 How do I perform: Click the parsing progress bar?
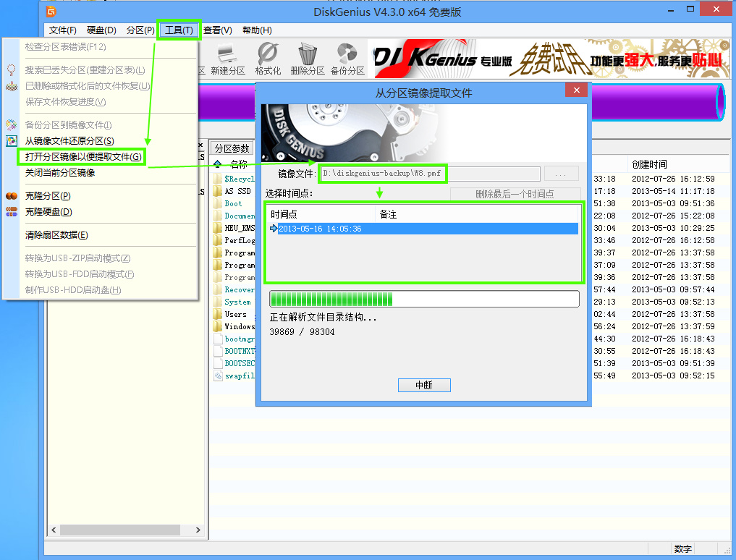click(424, 299)
